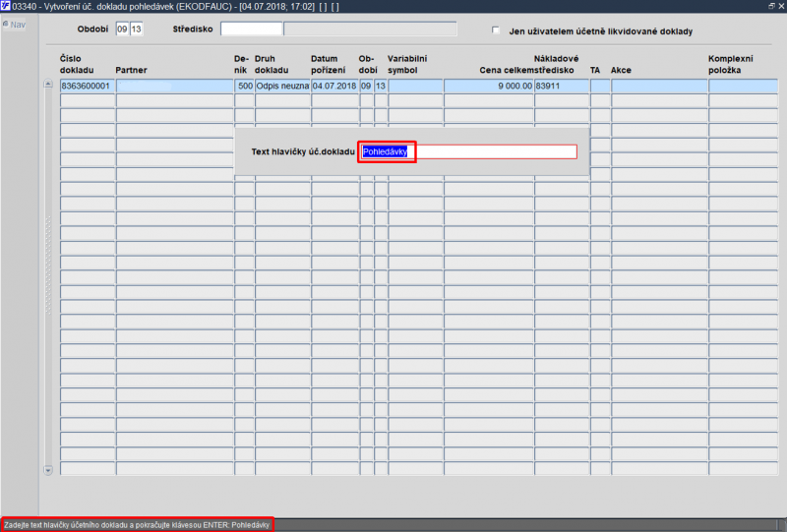Select the Odpis neuzna document type cell

[x=282, y=86]
